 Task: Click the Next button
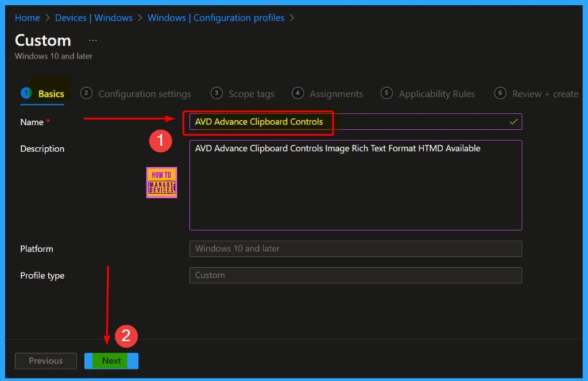pos(111,361)
